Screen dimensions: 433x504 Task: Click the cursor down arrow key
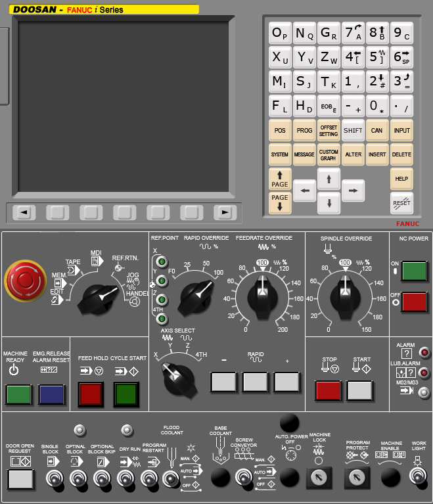tap(329, 203)
